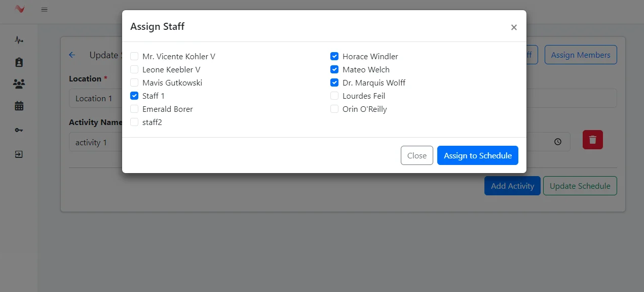Screen dimensions: 644x292
Task: Open the clipboard user sidebar icon
Action: click(19, 62)
